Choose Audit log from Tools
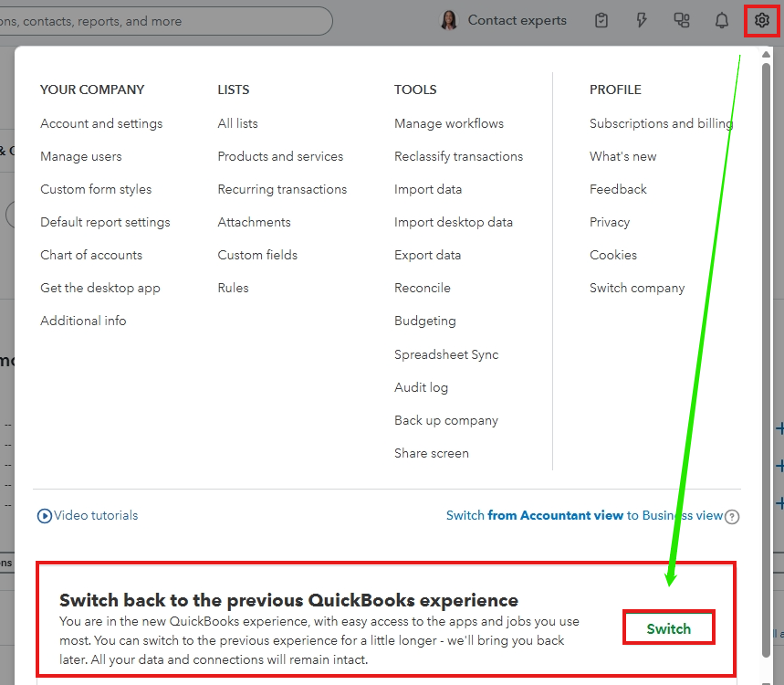The width and height of the screenshot is (784, 685). click(421, 387)
